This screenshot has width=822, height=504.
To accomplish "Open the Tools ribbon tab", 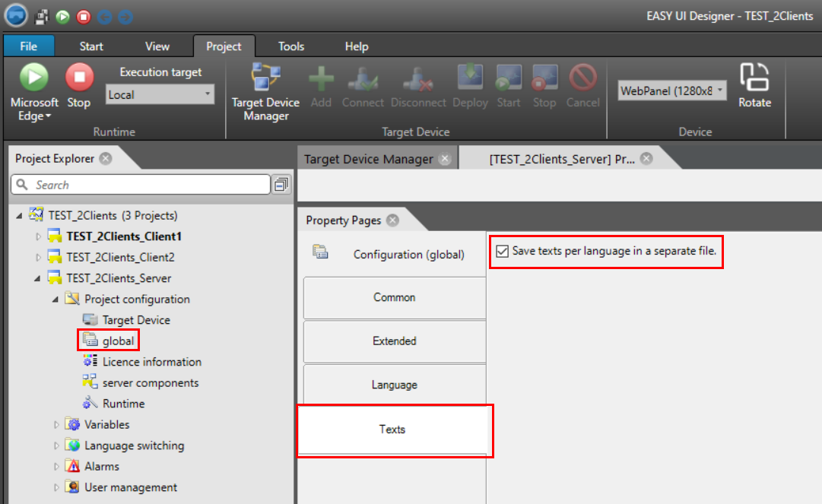I will click(x=290, y=46).
